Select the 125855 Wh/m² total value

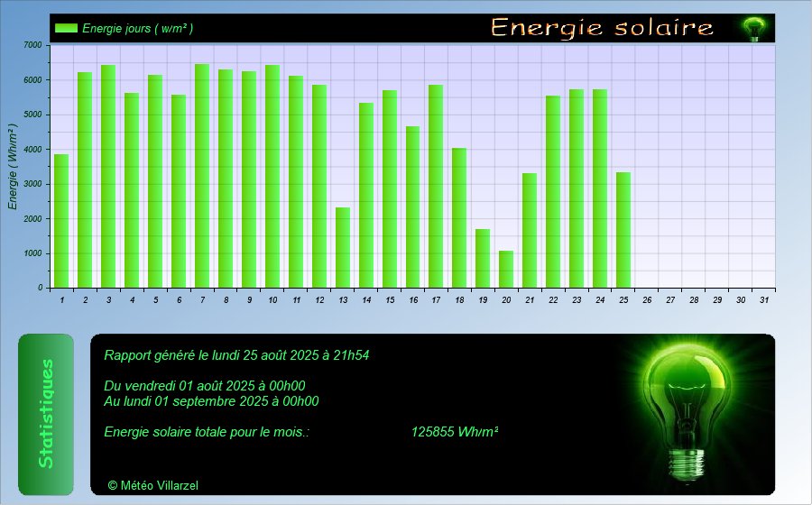[455, 432]
